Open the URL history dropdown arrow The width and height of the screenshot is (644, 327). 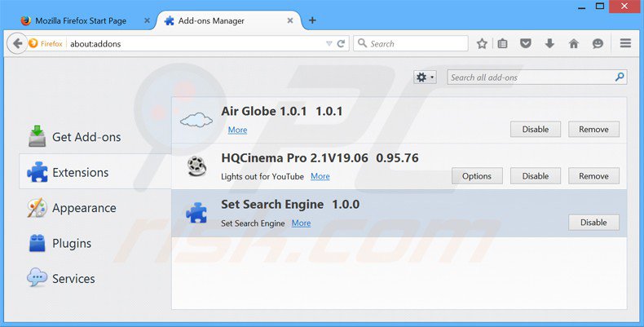329,43
